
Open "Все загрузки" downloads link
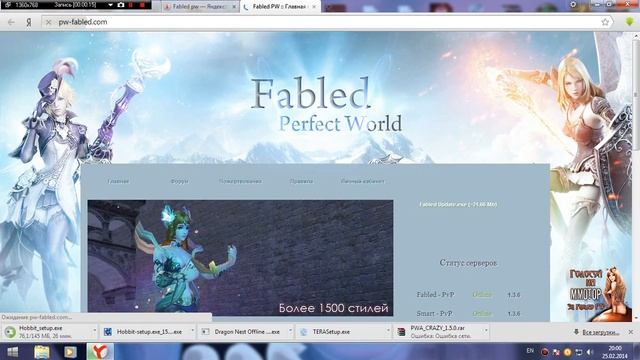[x=600, y=332]
